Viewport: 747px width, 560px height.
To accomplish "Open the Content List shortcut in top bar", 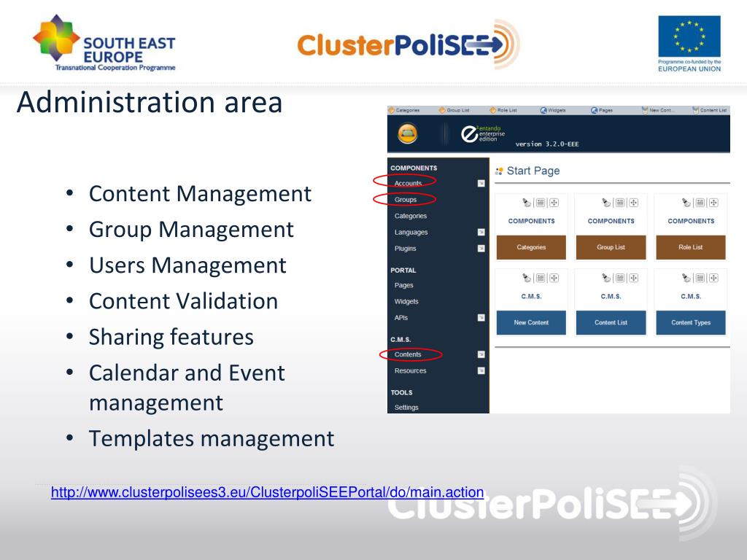I will [x=709, y=110].
